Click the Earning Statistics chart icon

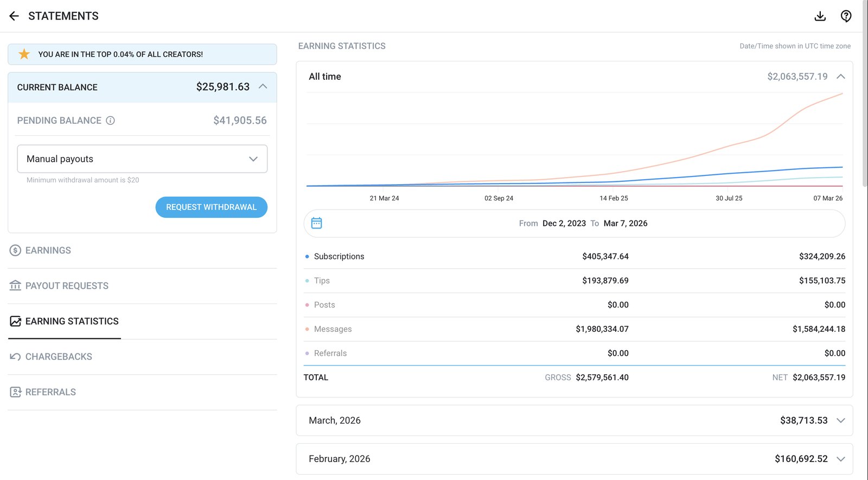pyautogui.click(x=15, y=321)
